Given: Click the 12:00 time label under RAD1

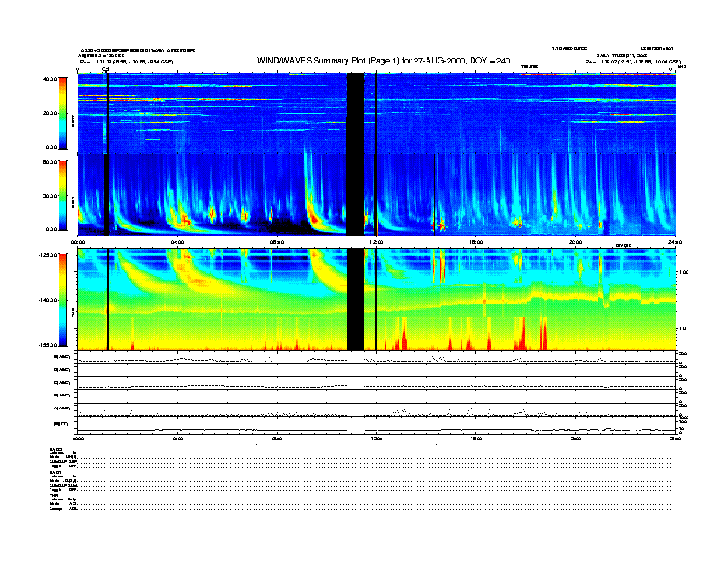Looking at the screenshot, I should 376,242.
